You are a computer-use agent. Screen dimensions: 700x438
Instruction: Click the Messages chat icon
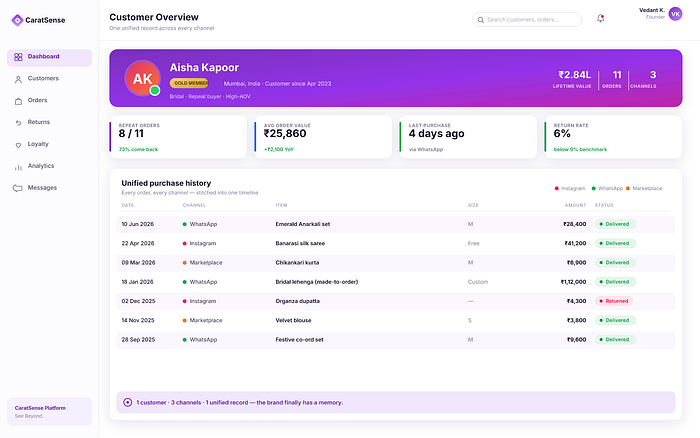coord(17,188)
